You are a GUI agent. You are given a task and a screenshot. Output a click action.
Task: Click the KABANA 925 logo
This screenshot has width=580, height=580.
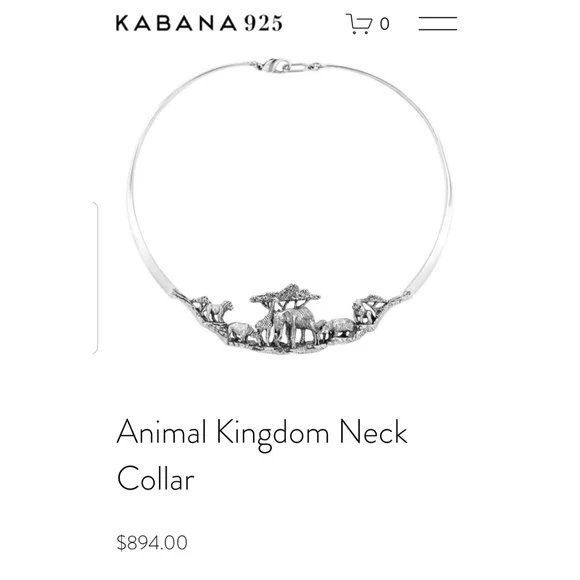click(199, 23)
